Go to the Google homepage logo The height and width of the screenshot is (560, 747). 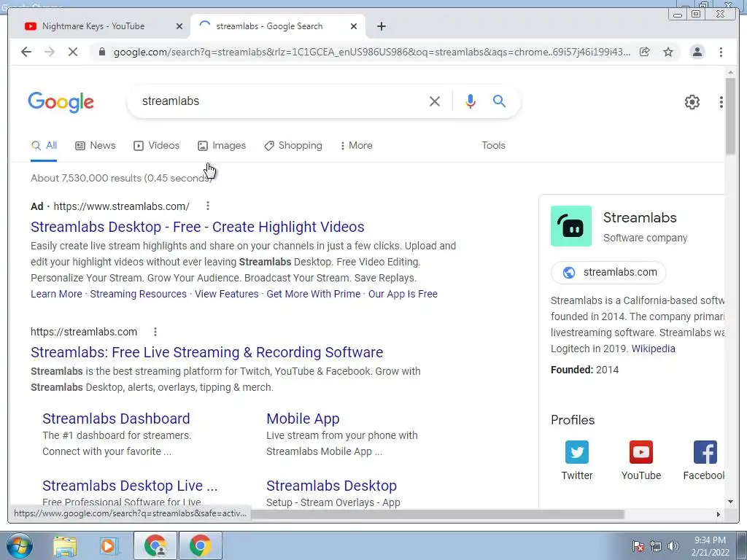click(x=61, y=102)
